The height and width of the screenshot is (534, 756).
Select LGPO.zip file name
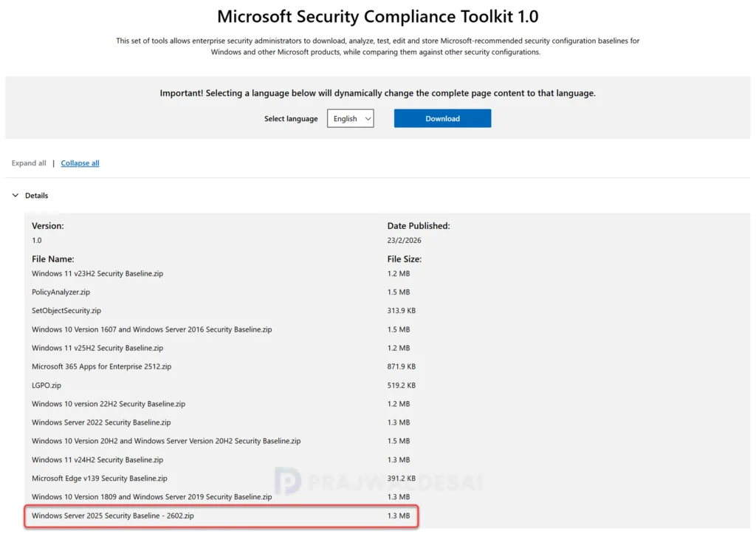coord(47,386)
